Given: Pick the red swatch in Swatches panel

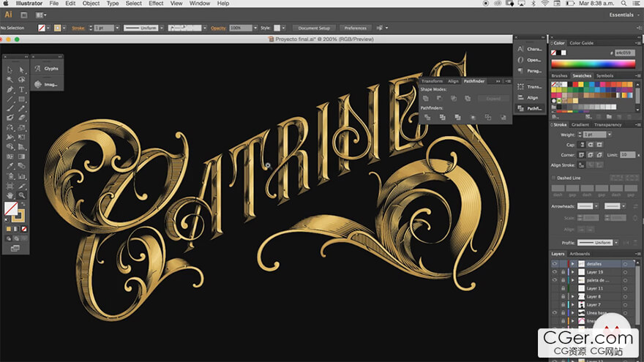Looking at the screenshot, I should (575, 84).
